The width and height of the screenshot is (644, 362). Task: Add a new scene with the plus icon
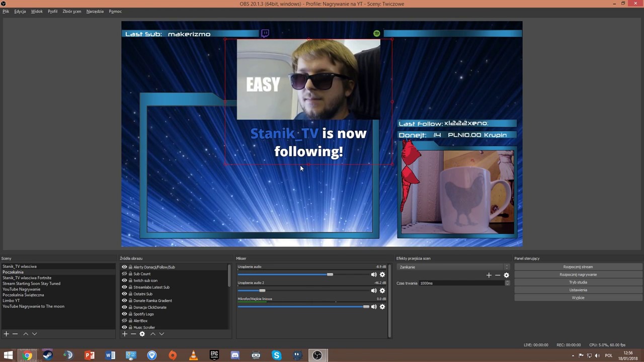click(x=6, y=334)
